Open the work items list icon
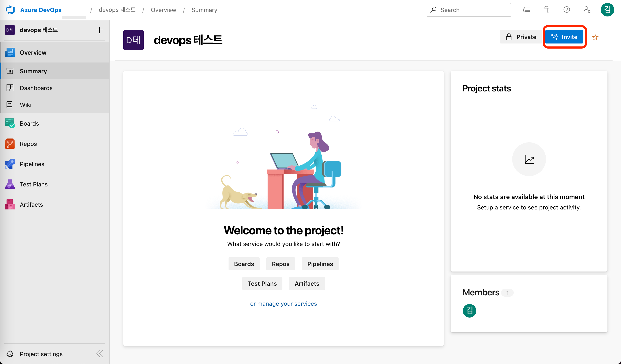Image resolution: width=621 pixels, height=364 pixels. 526,10
